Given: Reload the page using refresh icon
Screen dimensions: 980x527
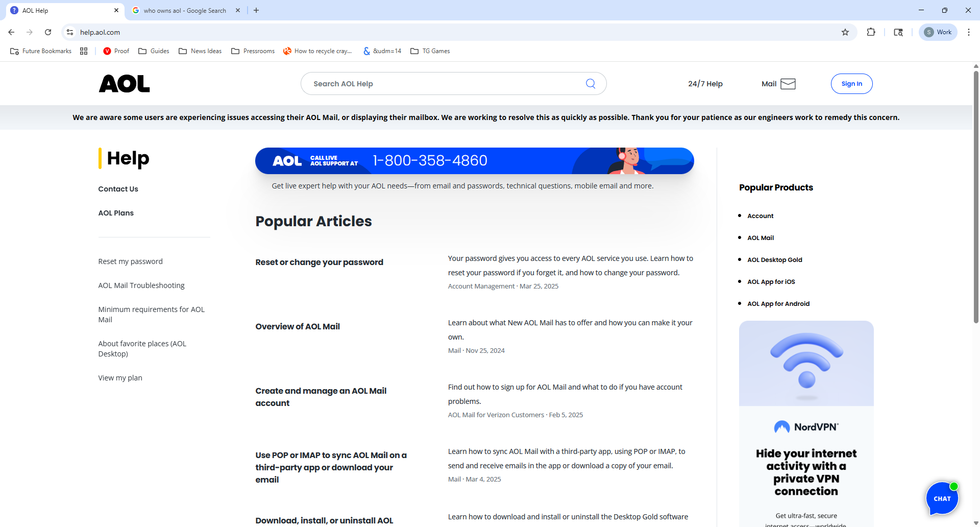Looking at the screenshot, I should point(48,32).
